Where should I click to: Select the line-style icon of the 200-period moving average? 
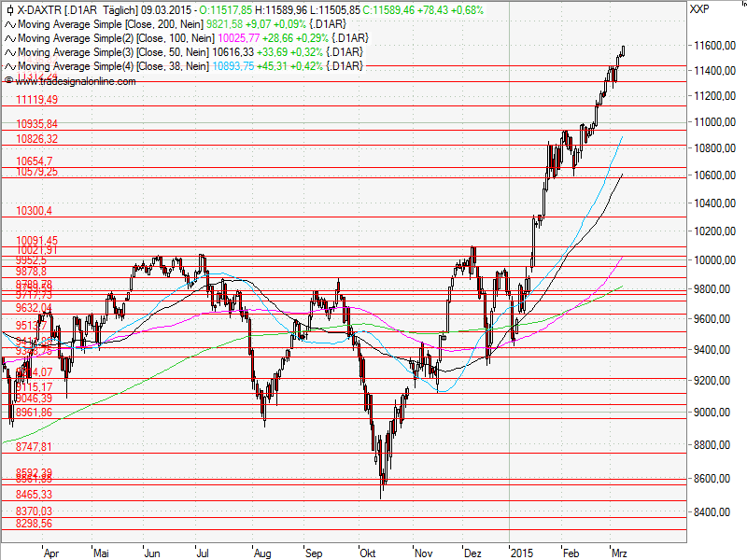(11, 25)
